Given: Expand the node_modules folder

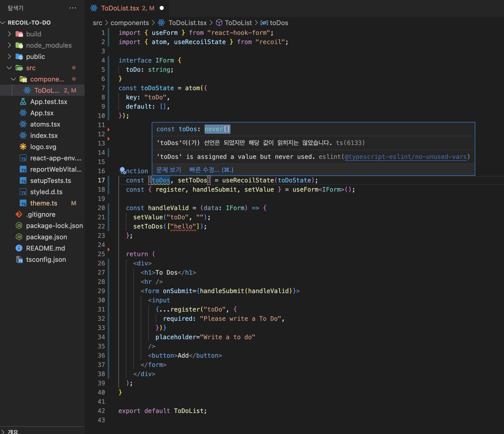Looking at the screenshot, I should click(x=9, y=45).
